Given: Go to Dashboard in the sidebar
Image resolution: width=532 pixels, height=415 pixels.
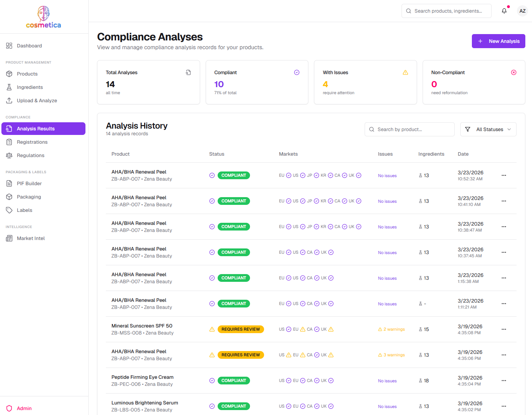Looking at the screenshot, I should [x=29, y=46].
